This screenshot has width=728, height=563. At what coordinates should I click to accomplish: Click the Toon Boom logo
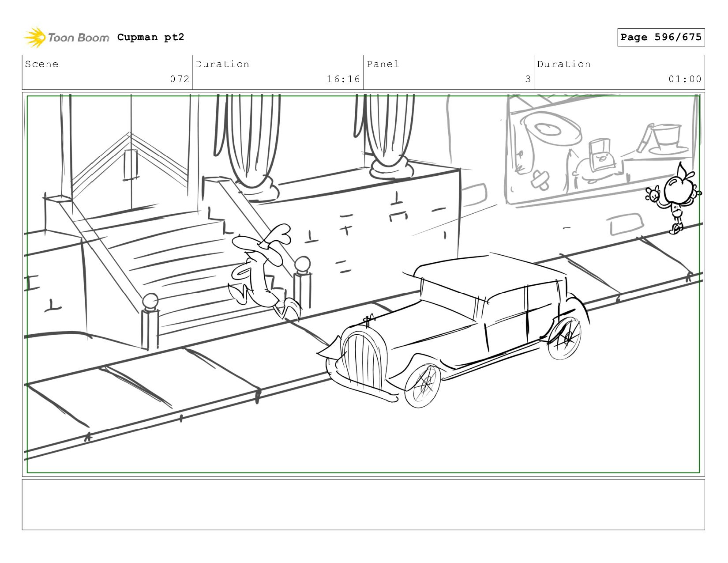[66, 37]
